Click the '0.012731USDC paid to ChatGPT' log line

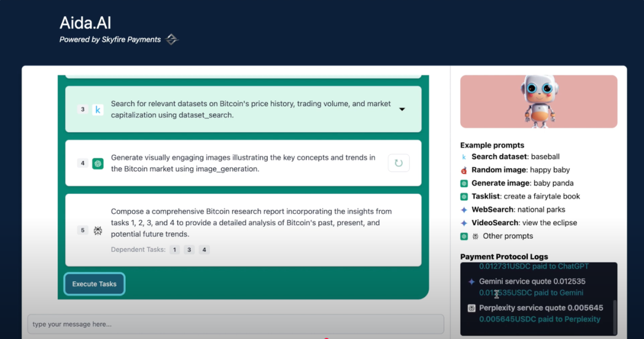point(534,267)
